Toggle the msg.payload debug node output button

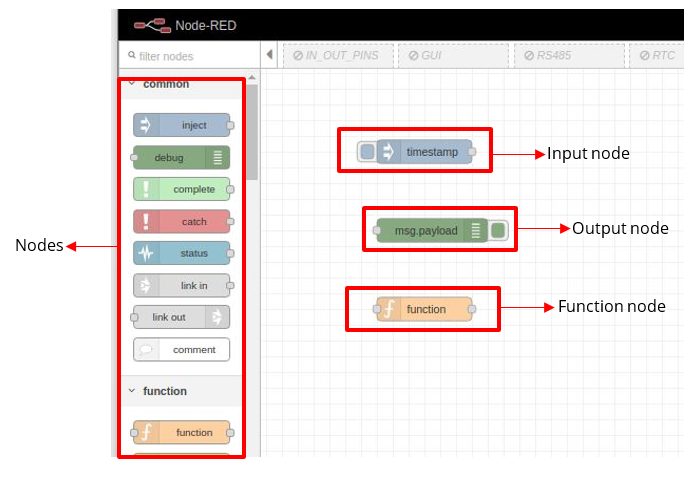coord(498,231)
